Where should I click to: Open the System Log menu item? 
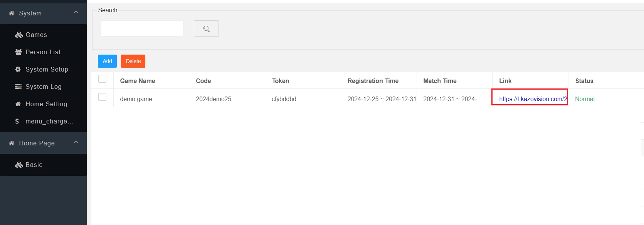click(x=43, y=87)
